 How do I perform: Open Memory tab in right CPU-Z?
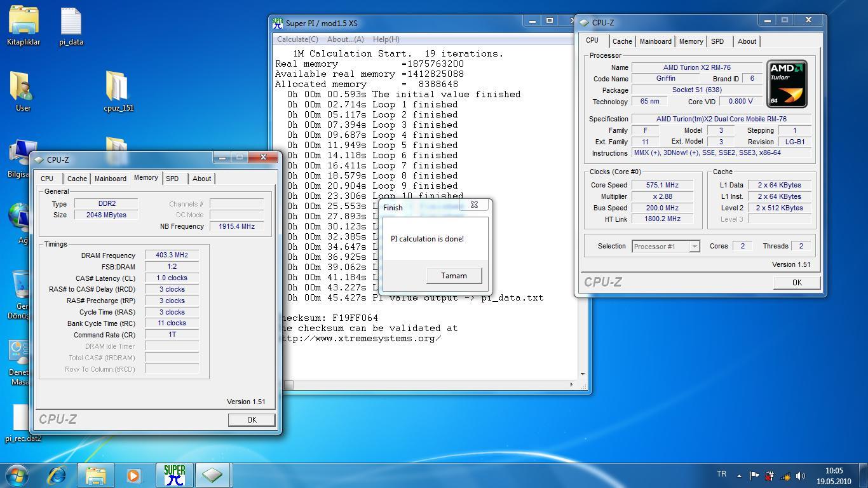coord(691,41)
